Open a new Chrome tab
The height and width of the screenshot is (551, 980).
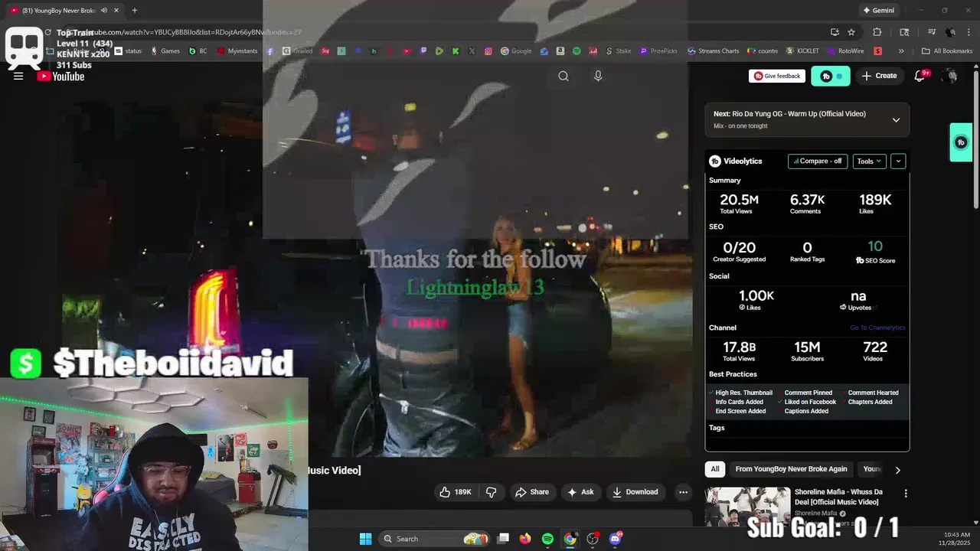134,10
